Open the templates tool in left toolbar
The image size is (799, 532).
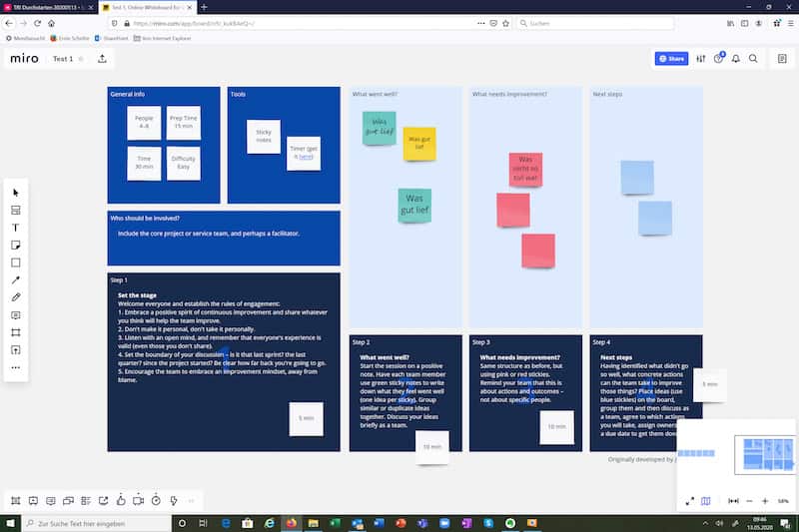click(16, 211)
